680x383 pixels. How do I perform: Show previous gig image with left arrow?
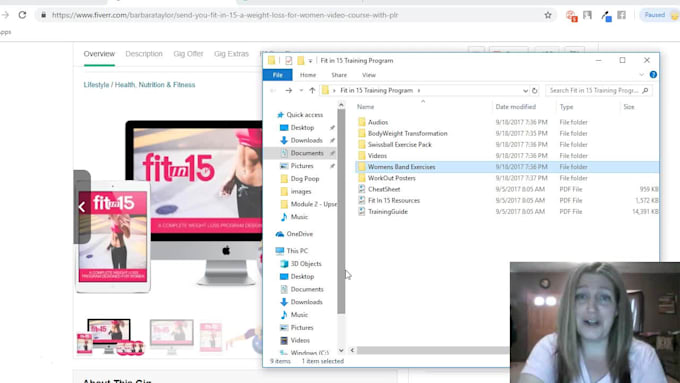[x=82, y=207]
